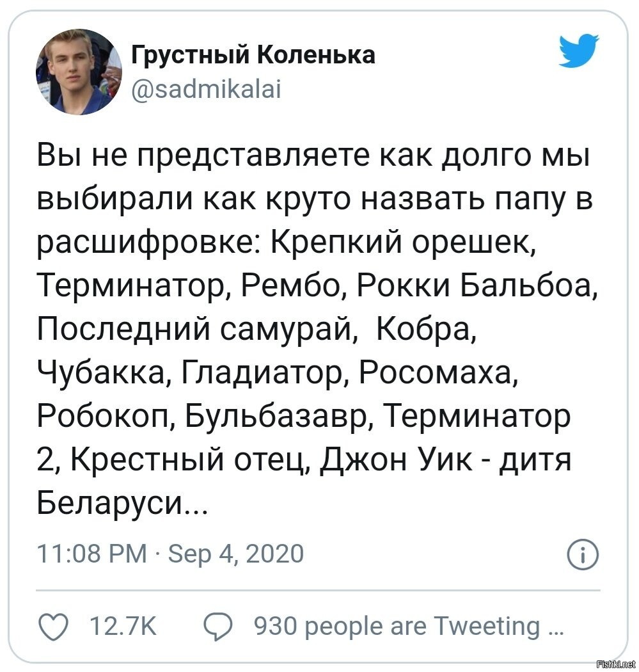
Task: Click the word Чубакка in the tweet
Action: pyautogui.click(x=101, y=372)
